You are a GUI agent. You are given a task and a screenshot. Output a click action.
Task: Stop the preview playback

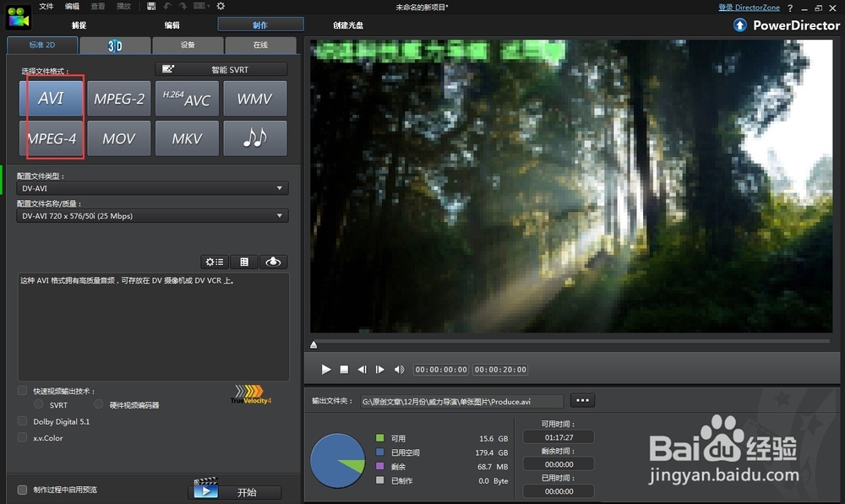pyautogui.click(x=344, y=370)
